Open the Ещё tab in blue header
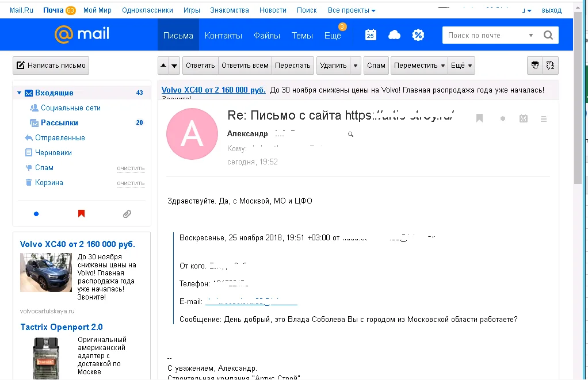 (333, 35)
